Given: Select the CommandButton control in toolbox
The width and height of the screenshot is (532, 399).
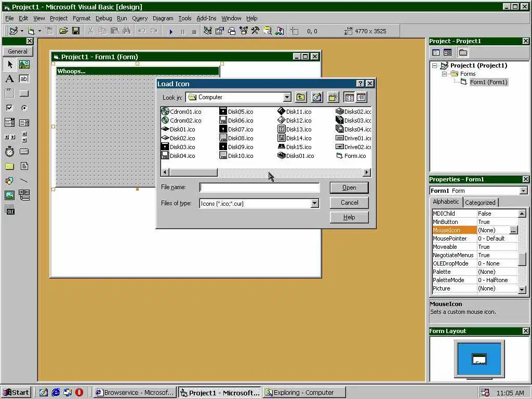Looking at the screenshot, I should tap(24, 94).
